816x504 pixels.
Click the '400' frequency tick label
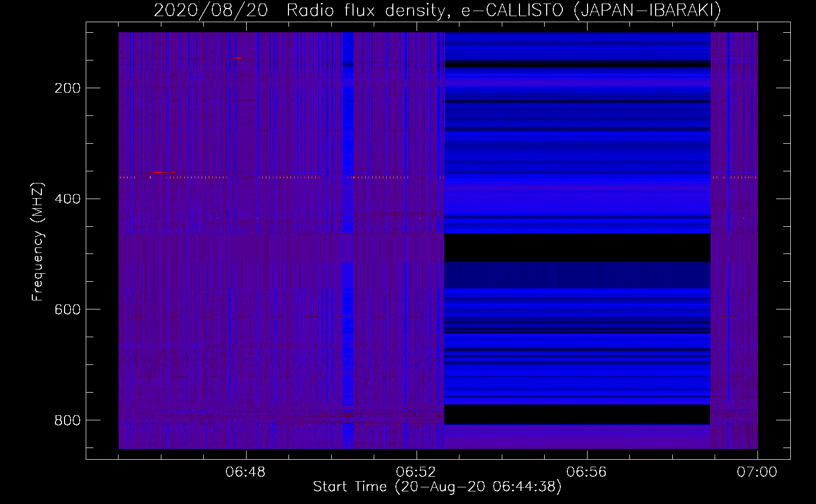(68, 199)
